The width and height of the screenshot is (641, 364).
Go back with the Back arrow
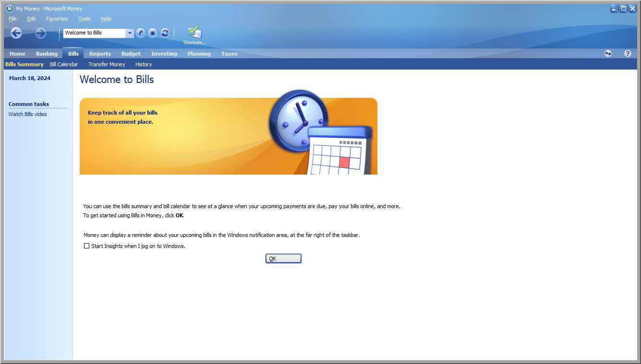point(16,33)
